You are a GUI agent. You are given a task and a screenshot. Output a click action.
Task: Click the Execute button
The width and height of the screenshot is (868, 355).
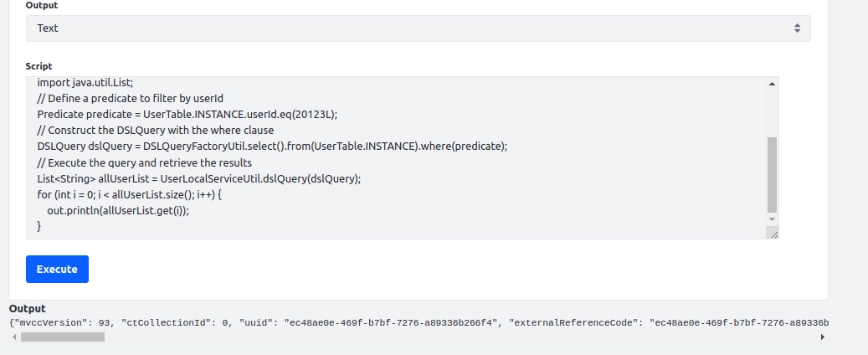[x=57, y=269]
